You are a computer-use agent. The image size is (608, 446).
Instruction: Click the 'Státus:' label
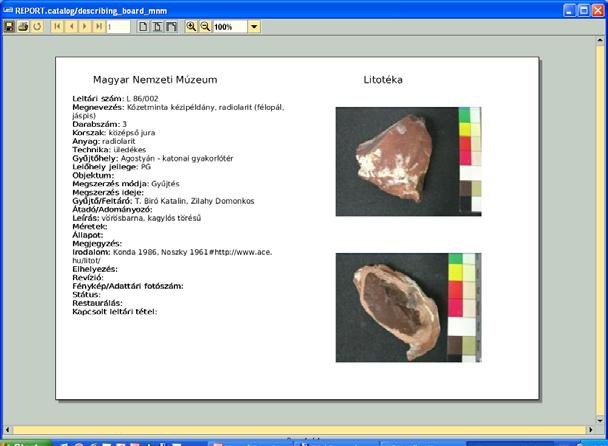pos(86,295)
